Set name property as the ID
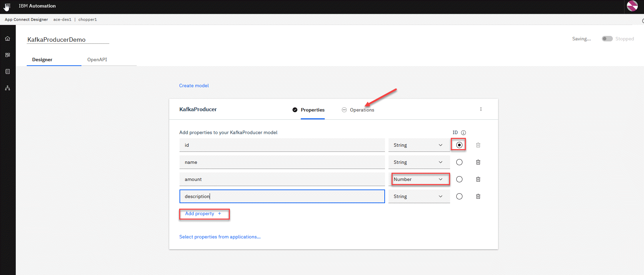This screenshot has width=644, height=275. [x=459, y=162]
